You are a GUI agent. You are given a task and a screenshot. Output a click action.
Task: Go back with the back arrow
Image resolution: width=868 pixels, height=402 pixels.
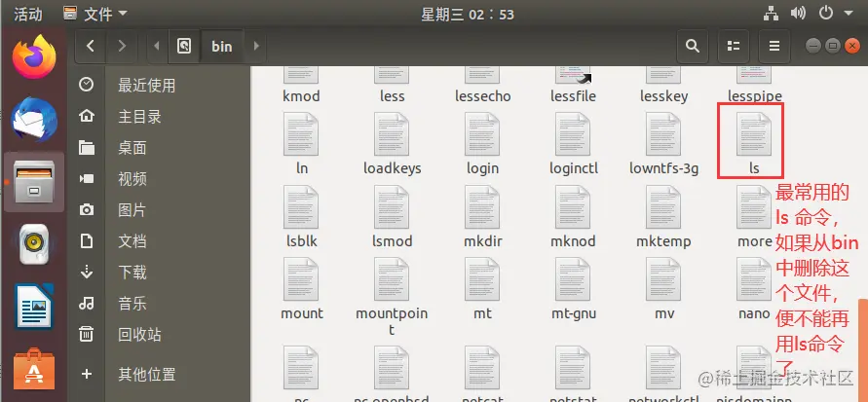pos(91,46)
